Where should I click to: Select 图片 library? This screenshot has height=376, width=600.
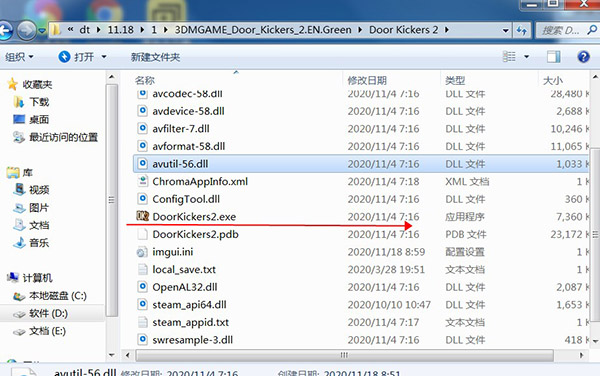point(39,207)
